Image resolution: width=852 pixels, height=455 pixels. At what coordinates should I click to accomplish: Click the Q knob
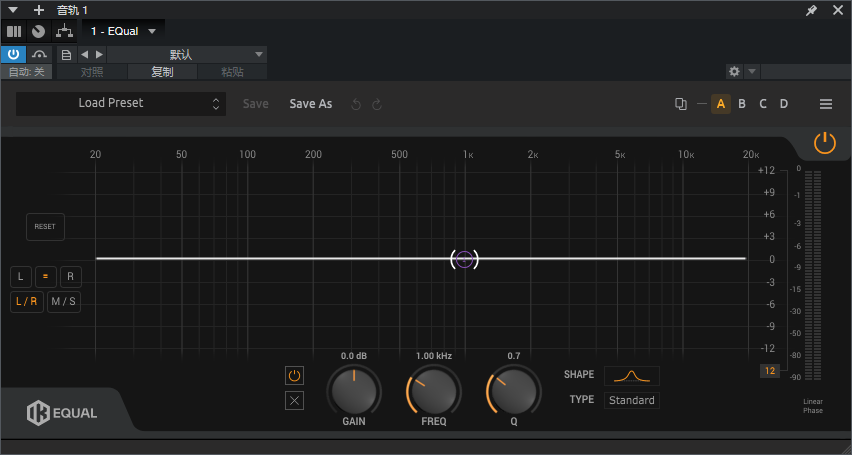coord(513,391)
